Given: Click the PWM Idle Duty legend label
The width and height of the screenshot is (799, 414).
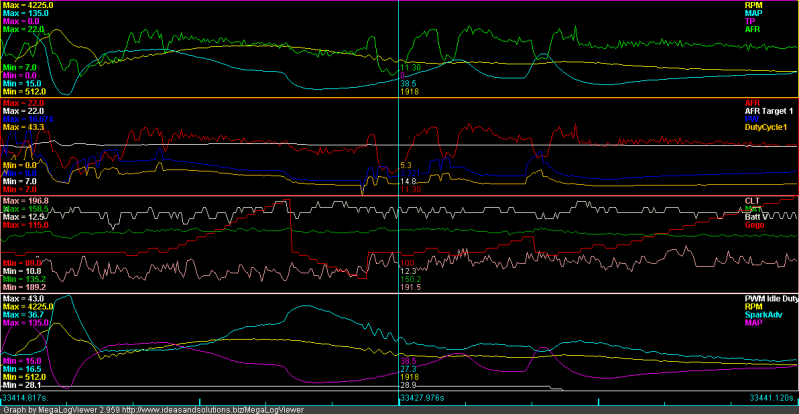Looking at the screenshot, I should point(771,298).
